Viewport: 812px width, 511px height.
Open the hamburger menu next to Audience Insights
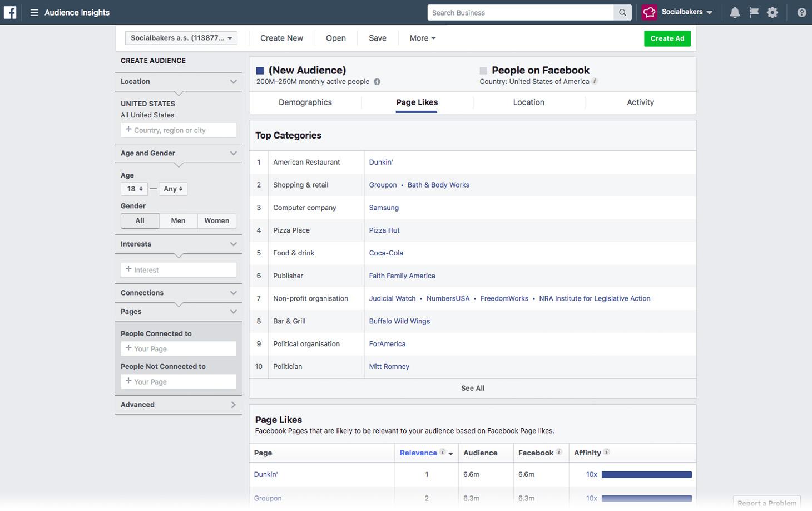34,12
